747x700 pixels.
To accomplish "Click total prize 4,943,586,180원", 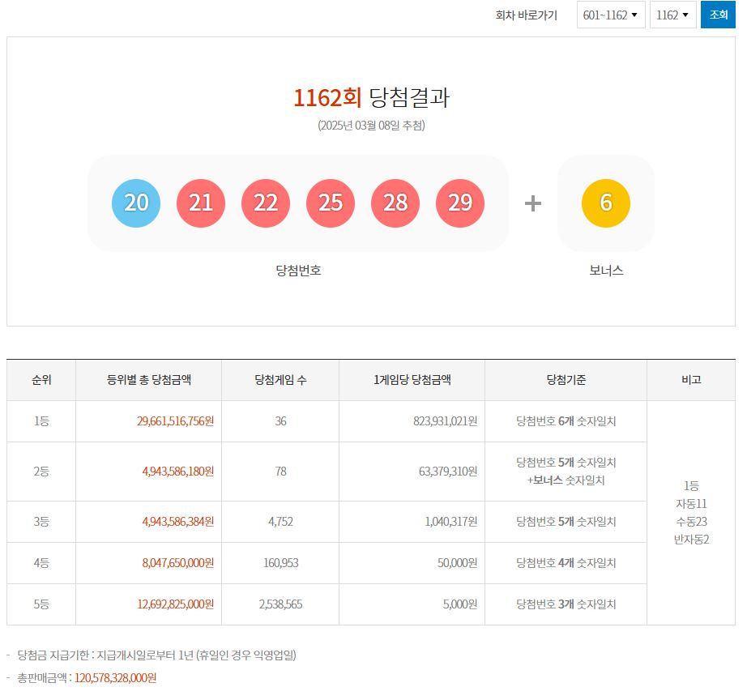I will (x=177, y=472).
